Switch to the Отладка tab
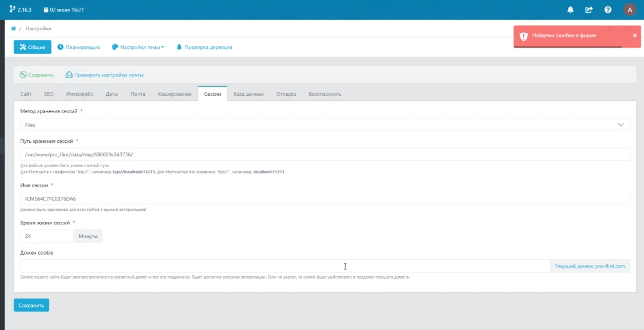 point(287,94)
